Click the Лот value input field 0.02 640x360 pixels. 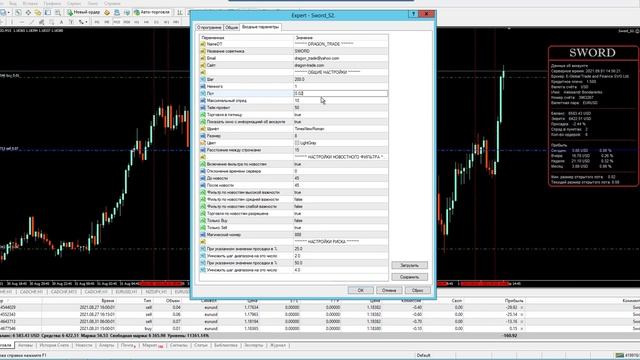click(x=341, y=93)
